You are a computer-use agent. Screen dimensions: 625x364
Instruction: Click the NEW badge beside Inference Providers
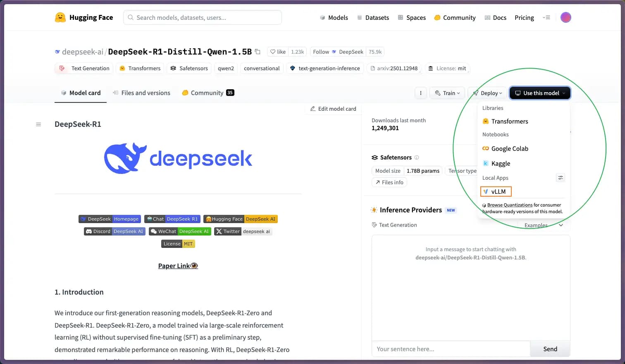[x=451, y=210]
